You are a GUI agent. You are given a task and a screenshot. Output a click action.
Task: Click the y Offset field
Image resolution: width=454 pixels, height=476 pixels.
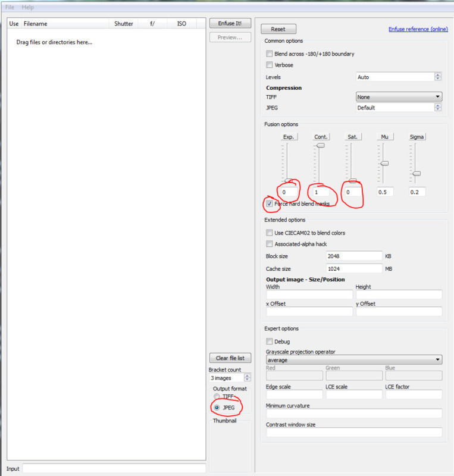click(399, 311)
